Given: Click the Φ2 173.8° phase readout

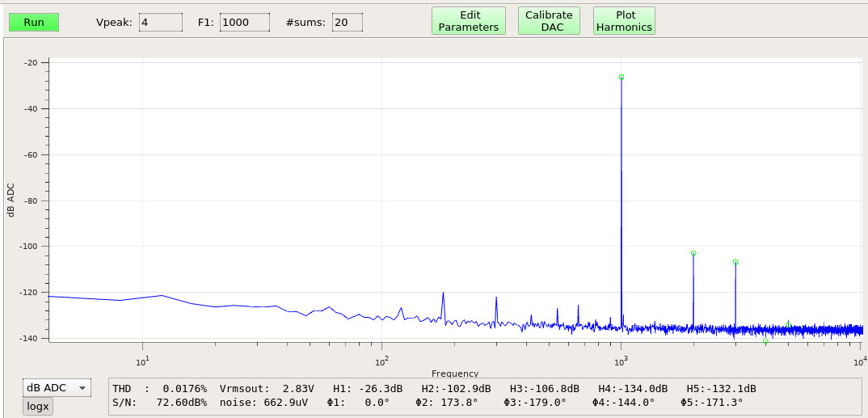Looking at the screenshot, I should click(447, 403).
